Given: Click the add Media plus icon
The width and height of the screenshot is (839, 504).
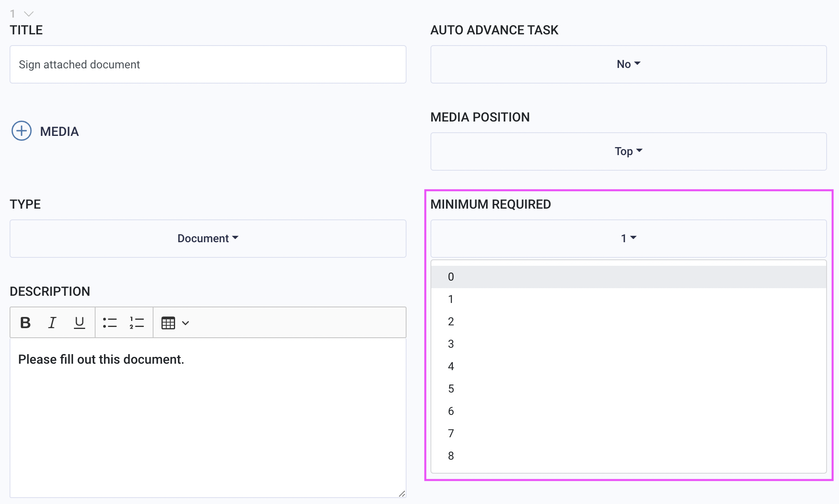Looking at the screenshot, I should (22, 131).
